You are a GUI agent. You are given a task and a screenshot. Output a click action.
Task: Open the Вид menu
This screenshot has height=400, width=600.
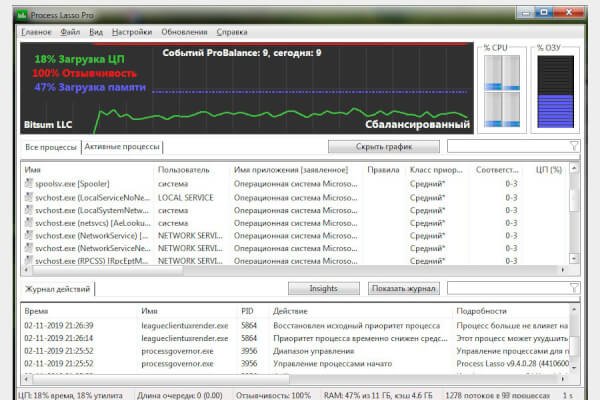(x=96, y=32)
